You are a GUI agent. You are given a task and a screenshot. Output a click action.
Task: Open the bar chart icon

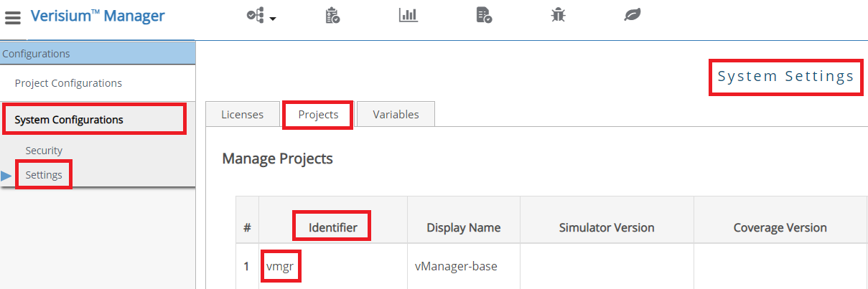tap(409, 15)
